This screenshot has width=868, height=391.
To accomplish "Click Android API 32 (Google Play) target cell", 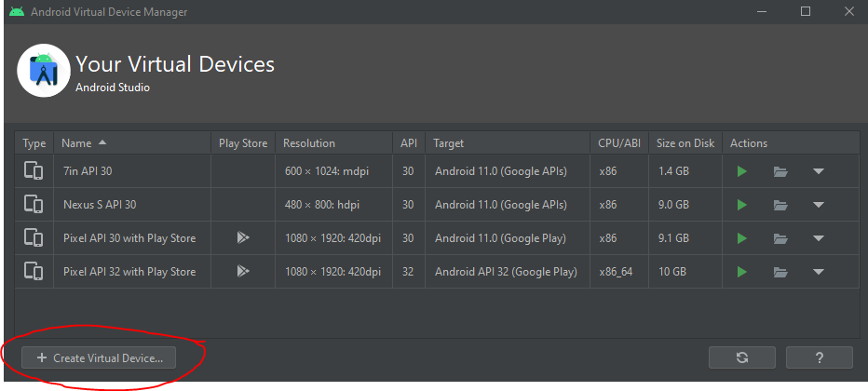I will 506,272.
